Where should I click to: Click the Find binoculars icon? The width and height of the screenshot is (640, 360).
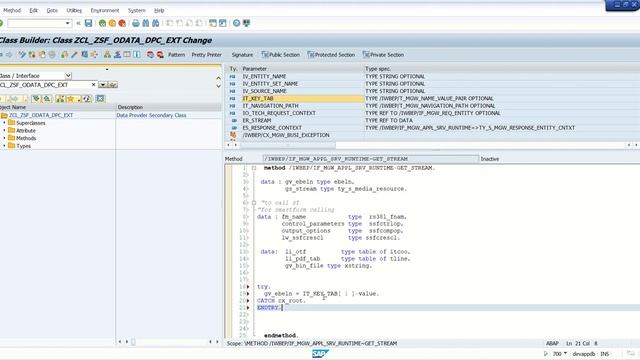(146, 23)
